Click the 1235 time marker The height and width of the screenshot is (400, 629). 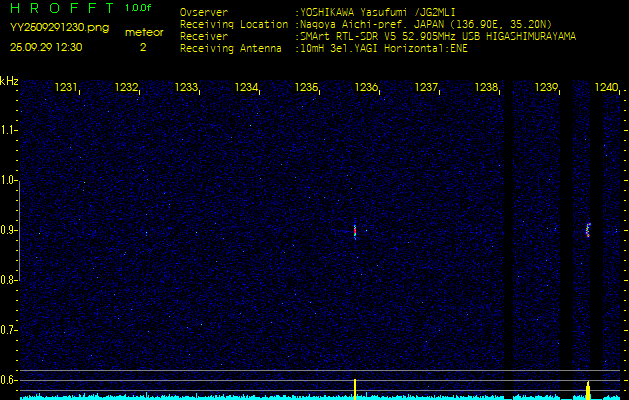click(x=306, y=88)
